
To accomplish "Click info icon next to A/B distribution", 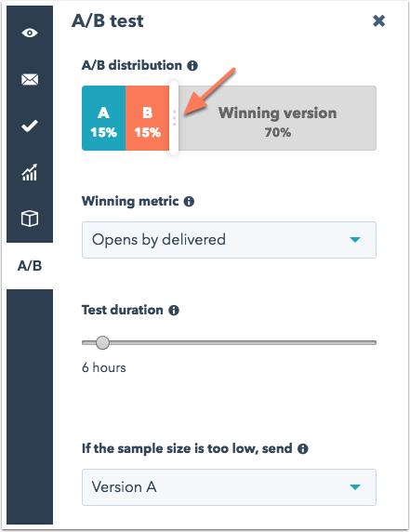I will coord(192,65).
